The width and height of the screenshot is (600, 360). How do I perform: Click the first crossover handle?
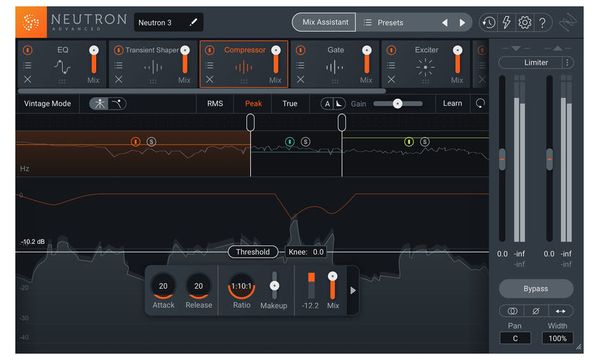[250, 122]
